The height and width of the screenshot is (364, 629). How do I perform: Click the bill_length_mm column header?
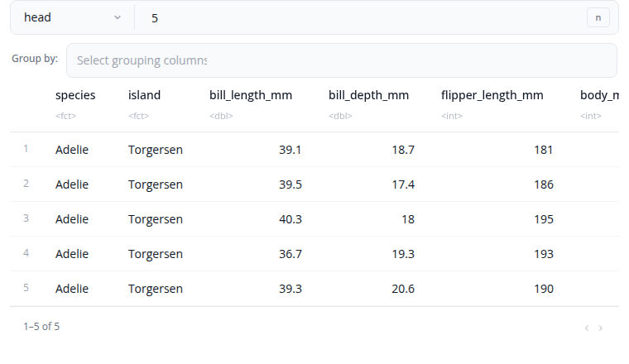[x=251, y=95]
